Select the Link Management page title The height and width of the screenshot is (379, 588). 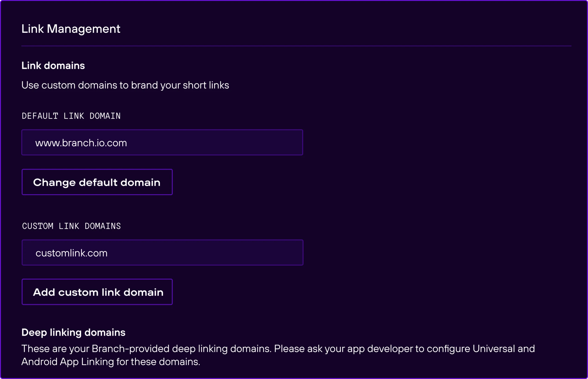click(71, 29)
